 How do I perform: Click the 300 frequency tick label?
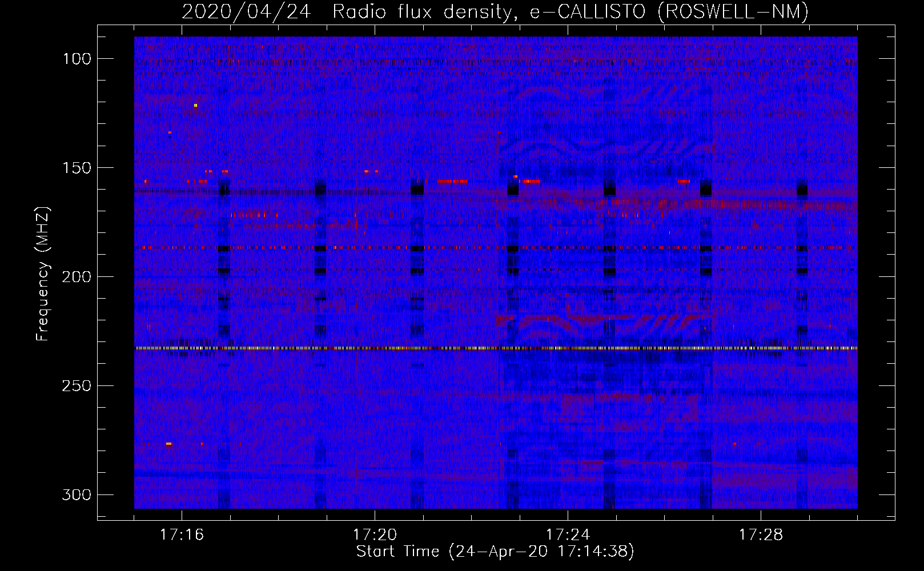[77, 495]
